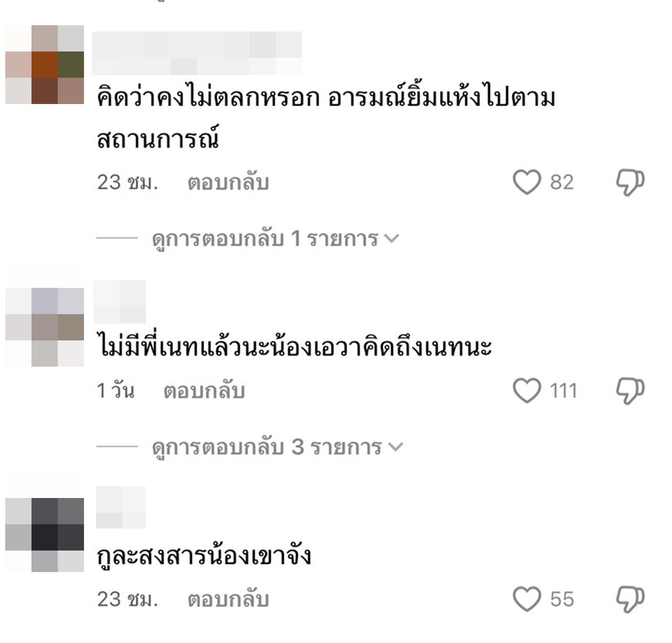
Task: Dislike the comment with 82 likes
Action: point(629,183)
